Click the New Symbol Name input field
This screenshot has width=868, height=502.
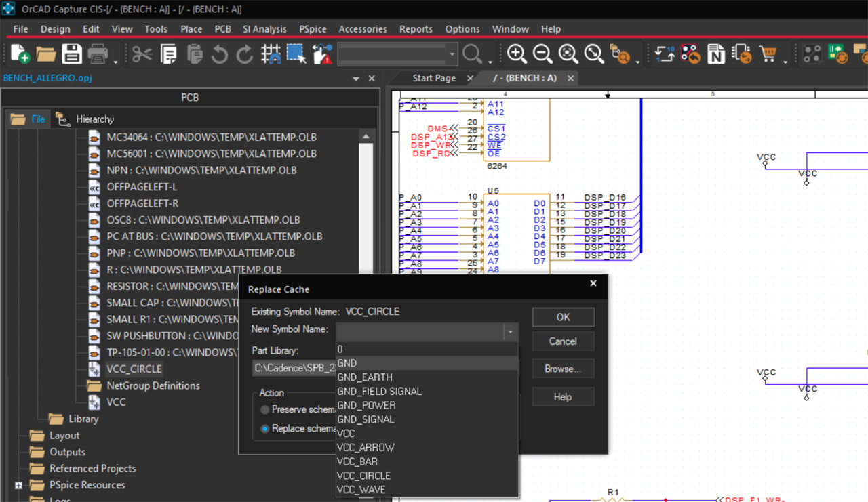(420, 332)
